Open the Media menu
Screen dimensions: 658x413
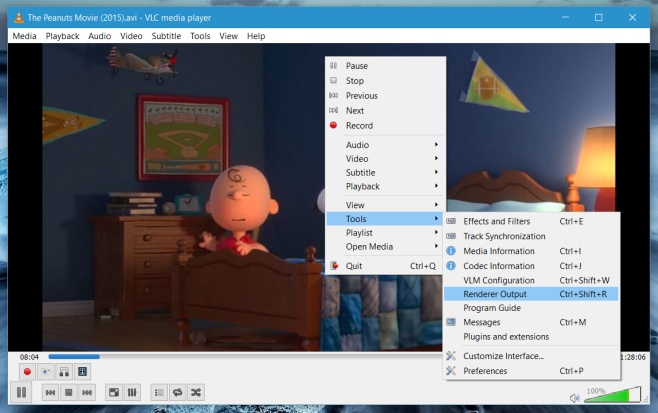click(x=24, y=36)
